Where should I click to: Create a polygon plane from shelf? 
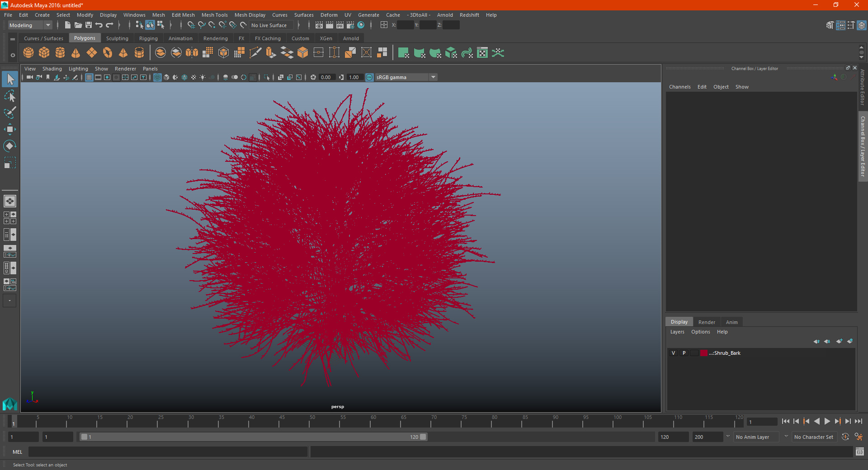92,53
